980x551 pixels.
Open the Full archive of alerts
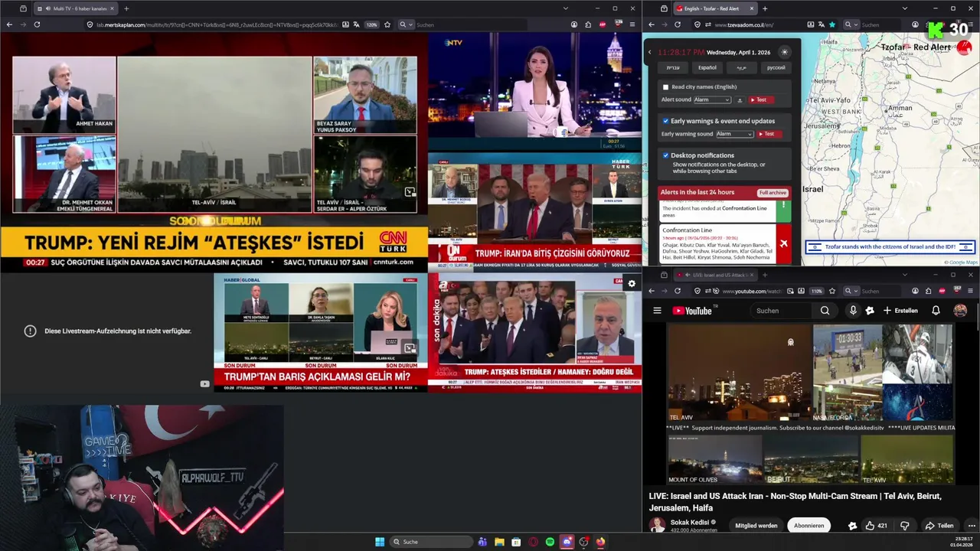click(773, 193)
